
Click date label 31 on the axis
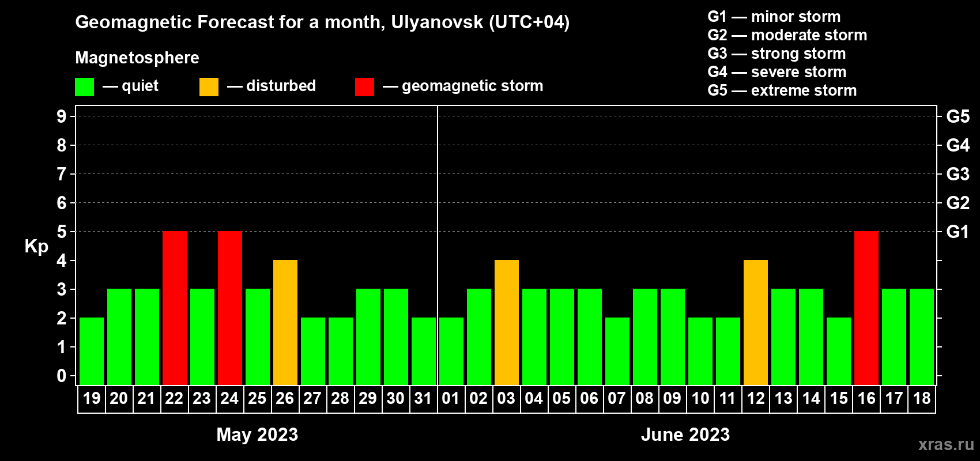tap(423, 399)
